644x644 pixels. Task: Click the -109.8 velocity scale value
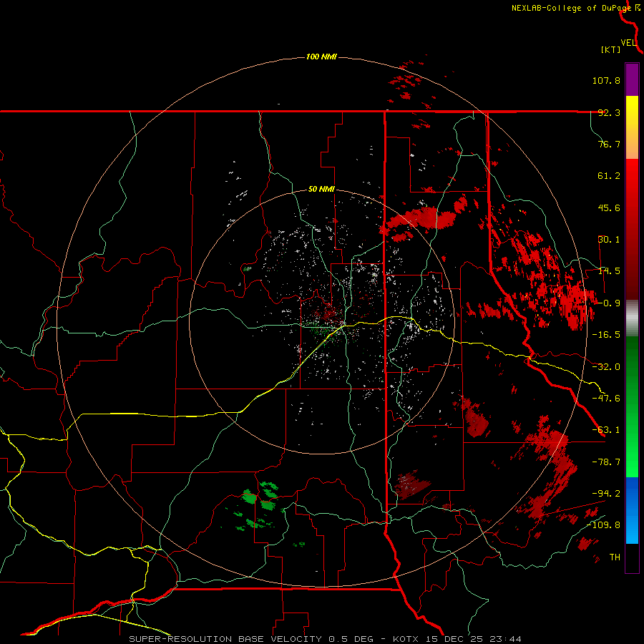tap(604, 525)
